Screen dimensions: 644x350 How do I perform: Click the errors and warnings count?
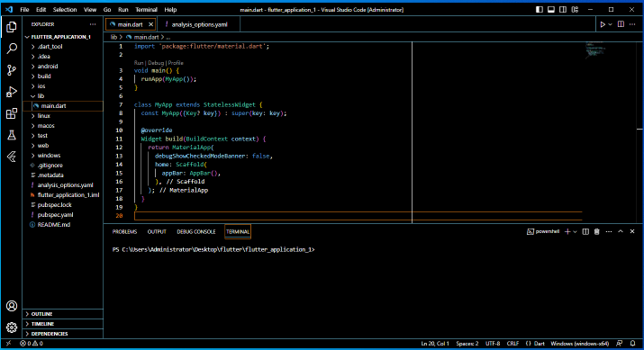pos(32,344)
